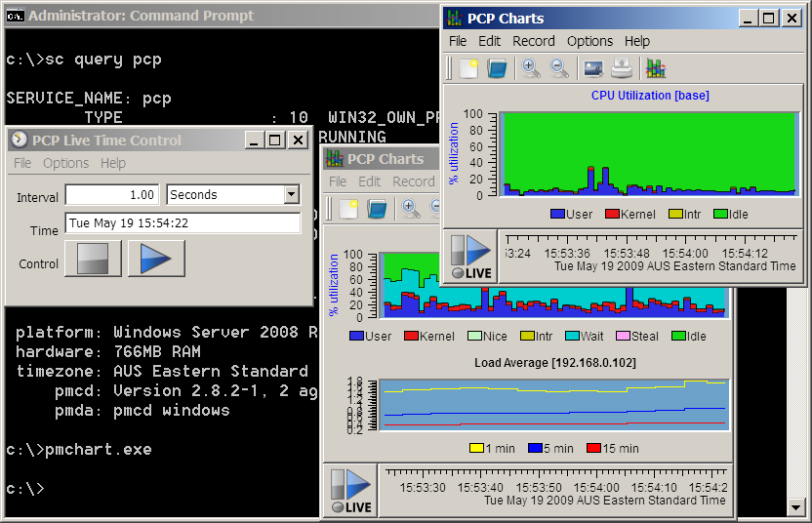Click 'SERVICE_NAME: pcp' line in Command Prompt
This screenshot has height=523, width=812.
coord(89,99)
